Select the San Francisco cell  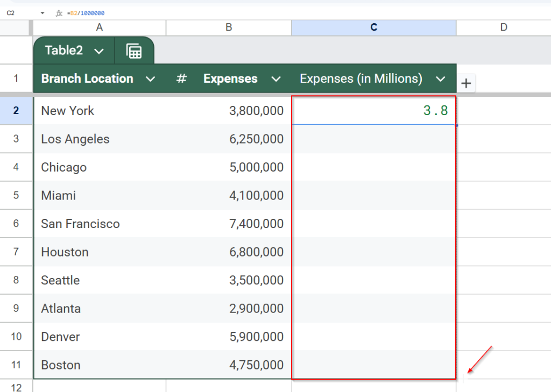coord(81,224)
